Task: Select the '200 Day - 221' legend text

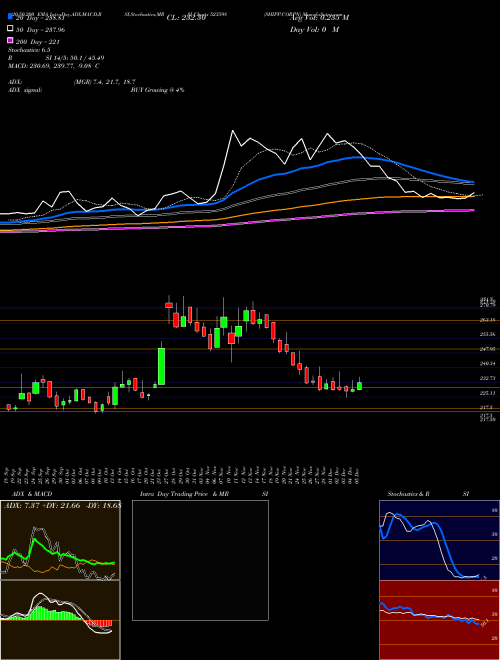Action: (x=37, y=42)
